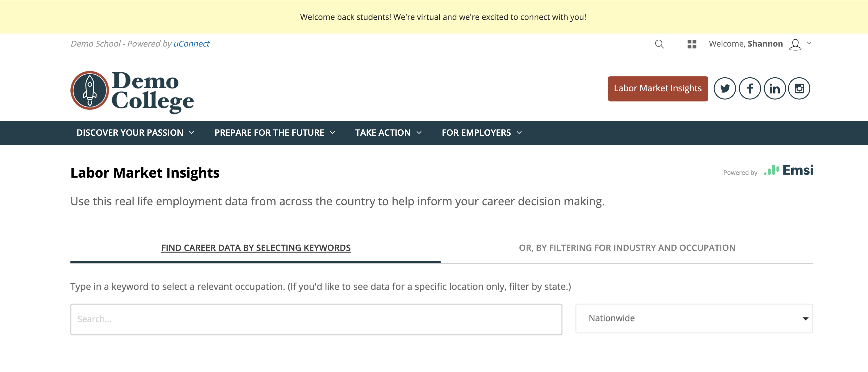Click into the keyword Search field

pos(316,319)
